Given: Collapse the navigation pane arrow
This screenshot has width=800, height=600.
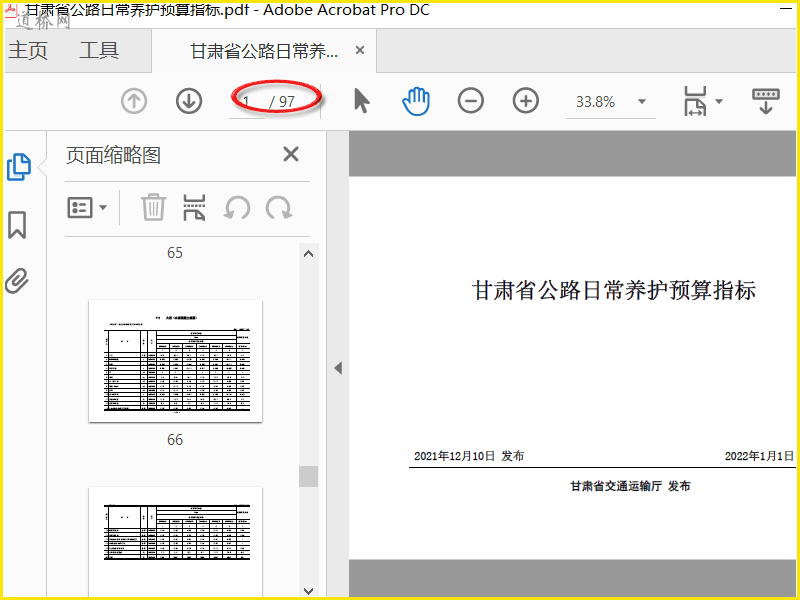Looking at the screenshot, I should (338, 368).
